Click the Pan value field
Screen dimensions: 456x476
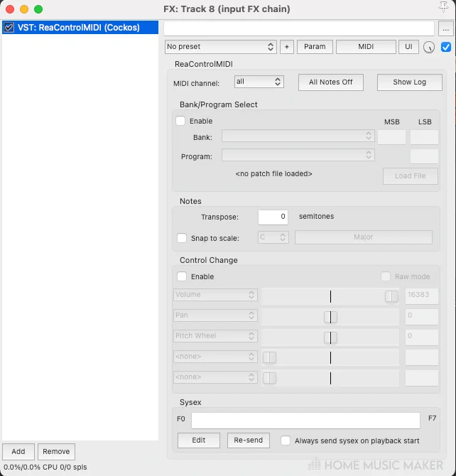click(x=422, y=317)
